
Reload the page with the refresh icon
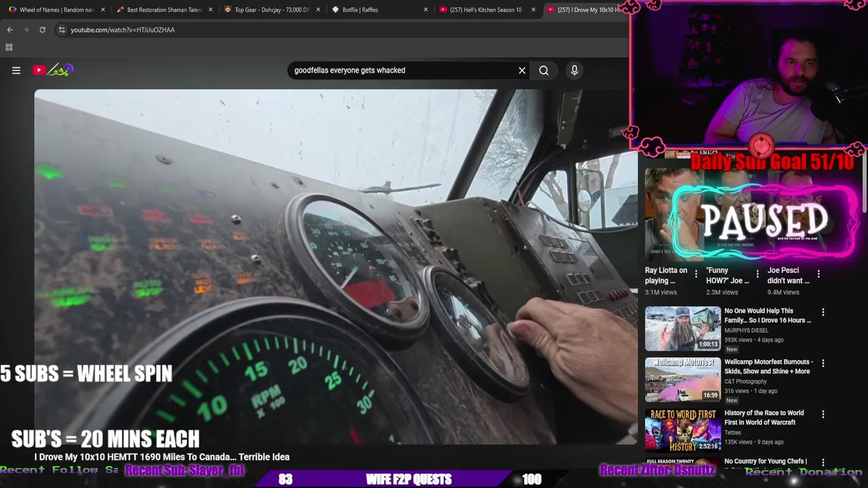(x=42, y=30)
